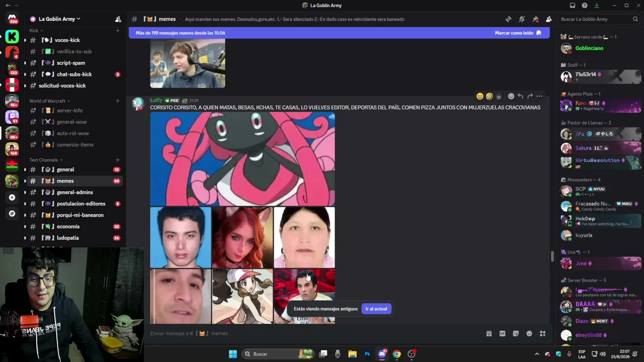Open Photoshop from the Windows taskbar
Viewport: 644px width, 362px height.
coord(367,354)
